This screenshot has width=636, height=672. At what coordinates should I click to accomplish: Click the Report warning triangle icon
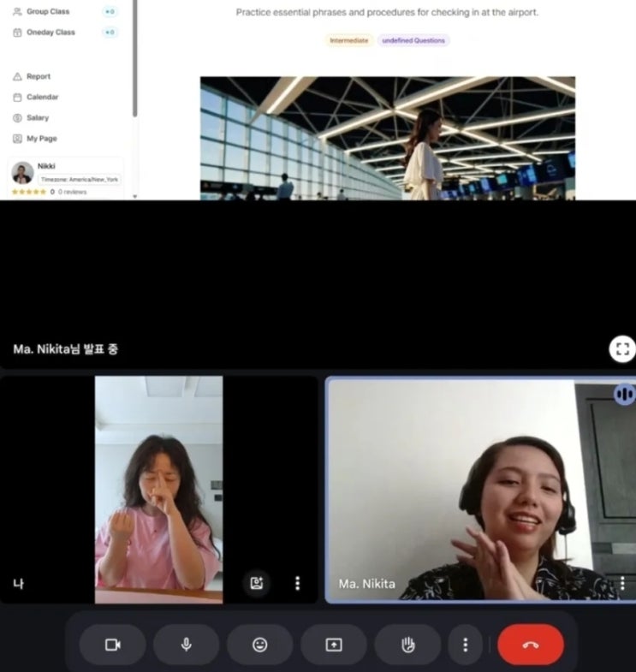tap(17, 76)
